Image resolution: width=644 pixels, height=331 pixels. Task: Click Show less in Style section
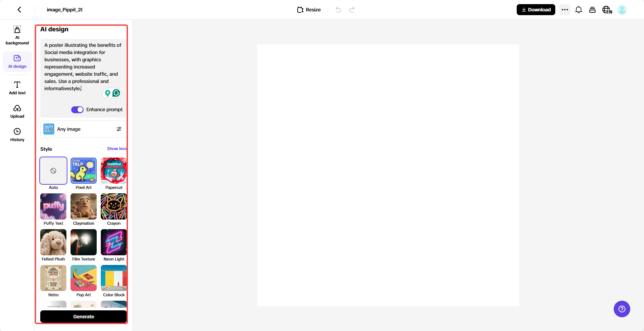117,149
